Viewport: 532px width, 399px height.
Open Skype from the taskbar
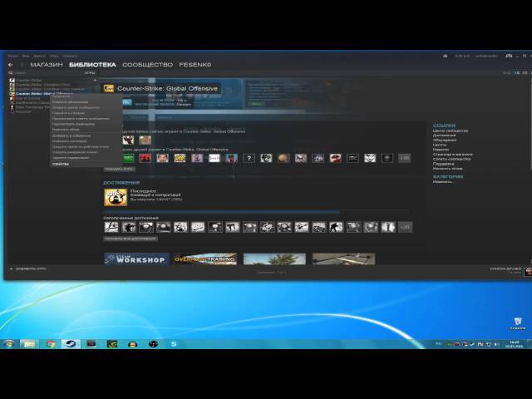tap(174, 344)
